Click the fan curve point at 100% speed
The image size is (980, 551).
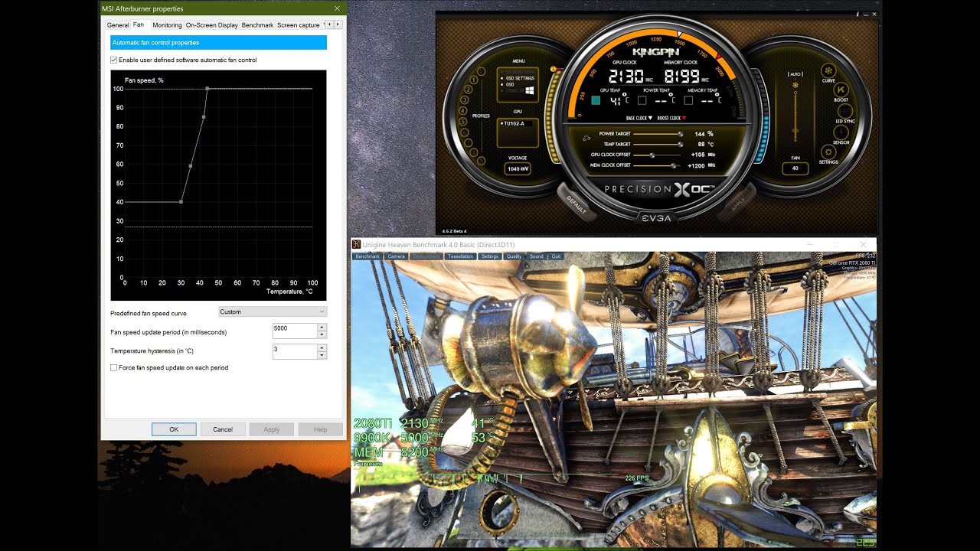[x=207, y=89]
